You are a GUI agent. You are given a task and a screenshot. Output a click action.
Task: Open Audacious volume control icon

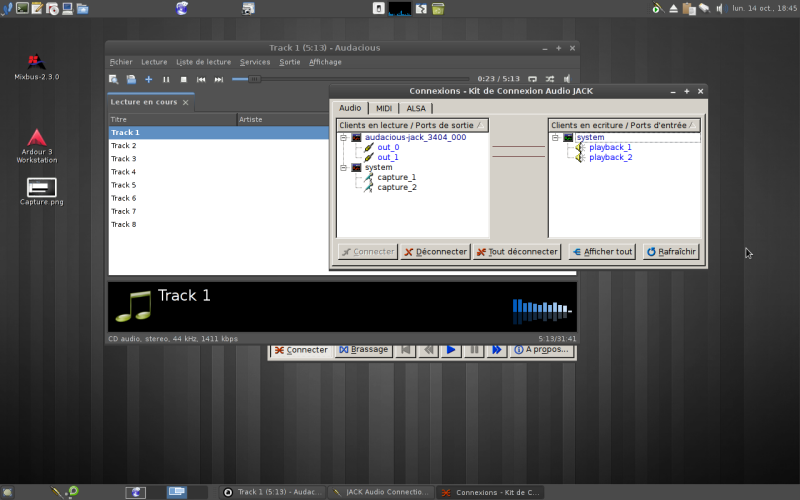pos(567,79)
